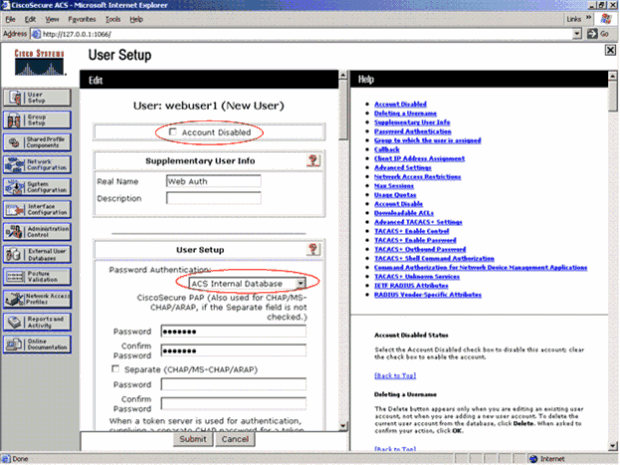
Task: Go to Network Configuration
Action: pos(37,164)
